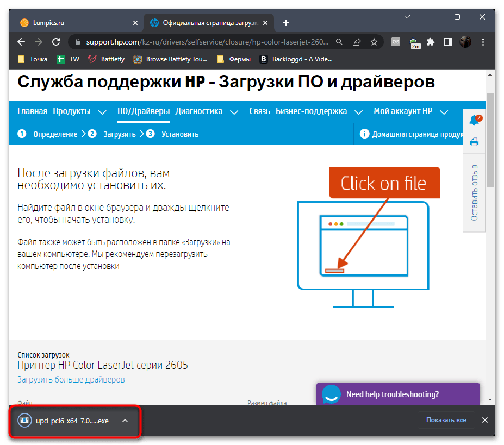Open a new browser tab

(x=286, y=23)
